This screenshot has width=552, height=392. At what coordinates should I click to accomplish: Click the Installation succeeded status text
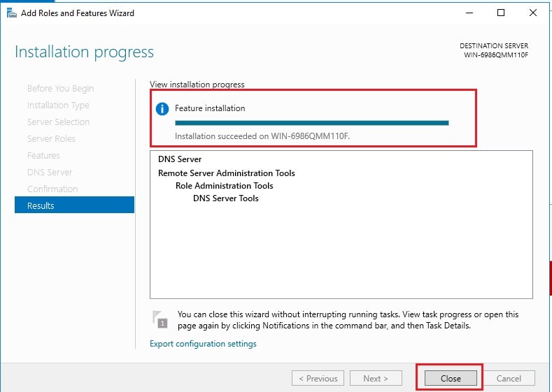[x=262, y=136]
